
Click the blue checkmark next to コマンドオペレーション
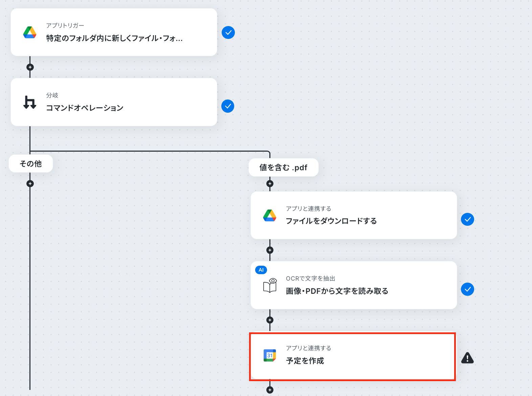[x=228, y=106]
